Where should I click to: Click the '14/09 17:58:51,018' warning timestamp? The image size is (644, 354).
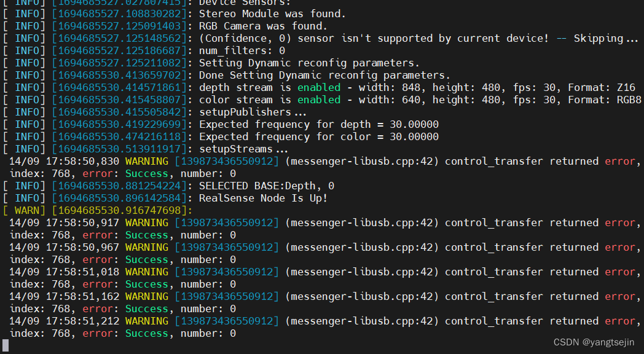pyautogui.click(x=64, y=272)
